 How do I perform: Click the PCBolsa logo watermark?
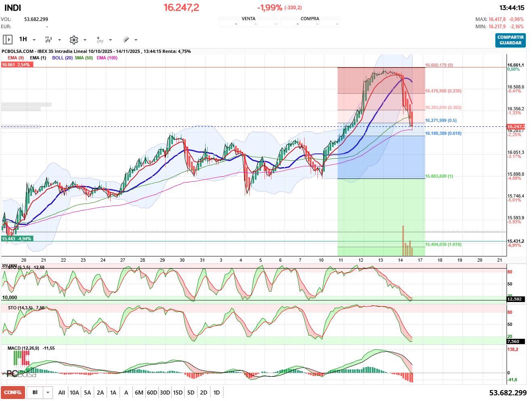(x=21, y=374)
